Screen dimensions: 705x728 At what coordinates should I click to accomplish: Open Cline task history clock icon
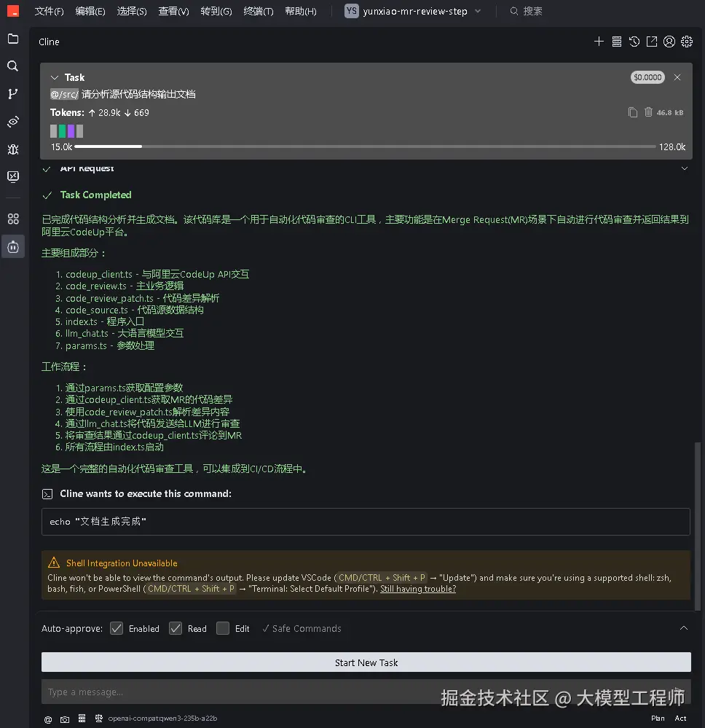click(634, 42)
